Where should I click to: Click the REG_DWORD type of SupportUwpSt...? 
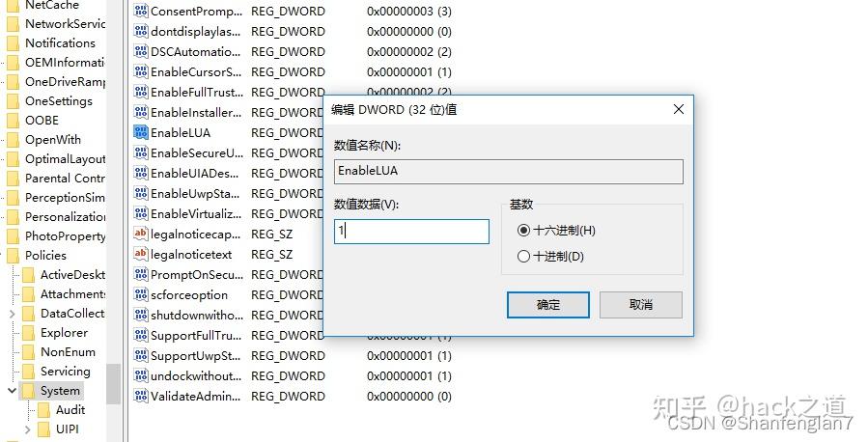288,356
